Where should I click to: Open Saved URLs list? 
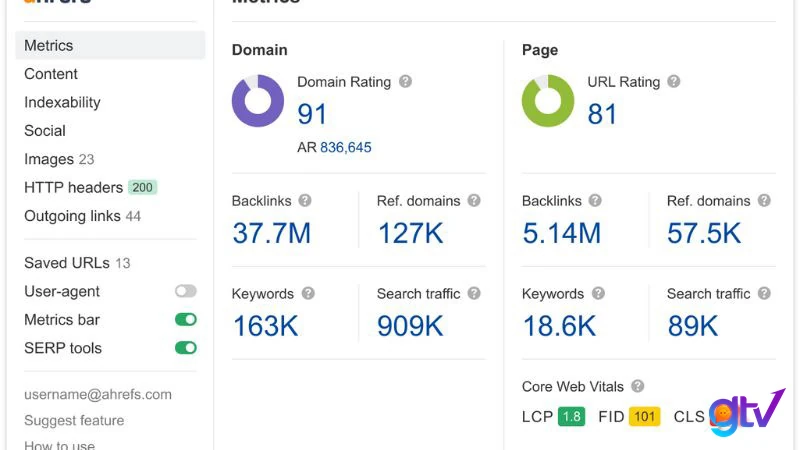(77, 263)
